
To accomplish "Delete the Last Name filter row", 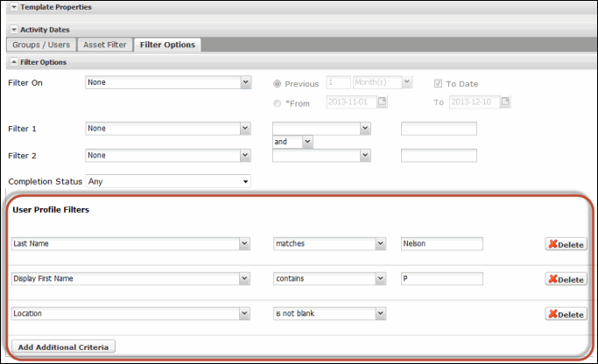I will [566, 244].
